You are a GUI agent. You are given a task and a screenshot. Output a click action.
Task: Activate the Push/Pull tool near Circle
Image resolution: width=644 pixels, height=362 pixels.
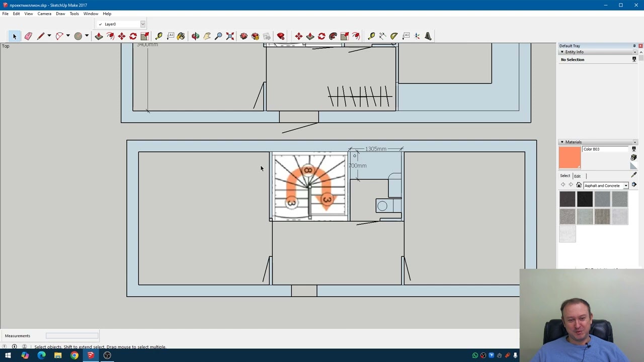pos(99,36)
